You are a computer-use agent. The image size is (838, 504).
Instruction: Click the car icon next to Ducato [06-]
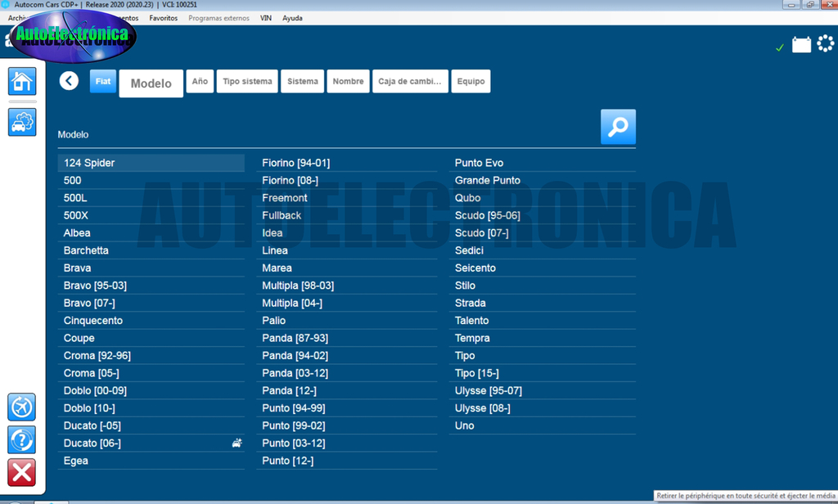[x=237, y=443]
